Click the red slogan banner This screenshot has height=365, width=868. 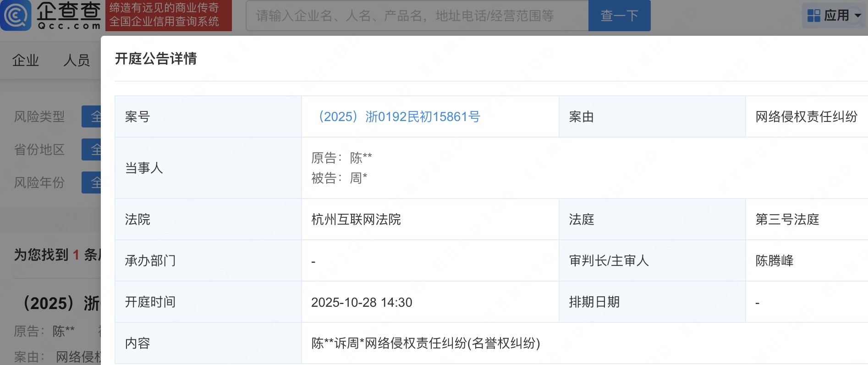(168, 16)
